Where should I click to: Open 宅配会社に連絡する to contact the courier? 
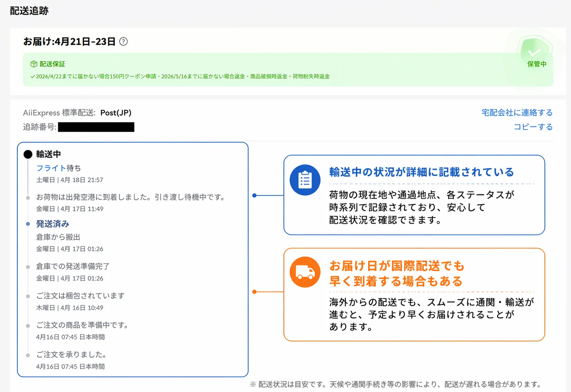tap(517, 112)
